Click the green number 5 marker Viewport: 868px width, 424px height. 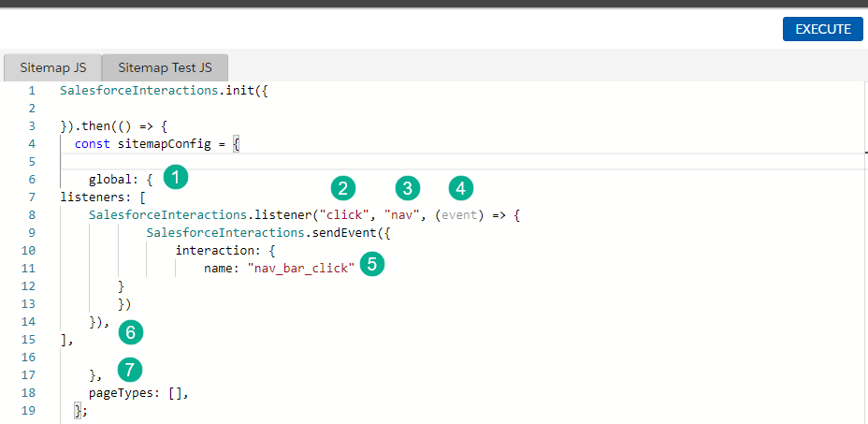tap(372, 265)
